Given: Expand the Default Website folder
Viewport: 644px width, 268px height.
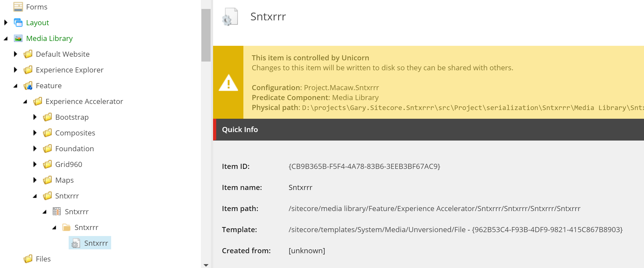Looking at the screenshot, I should [16, 54].
